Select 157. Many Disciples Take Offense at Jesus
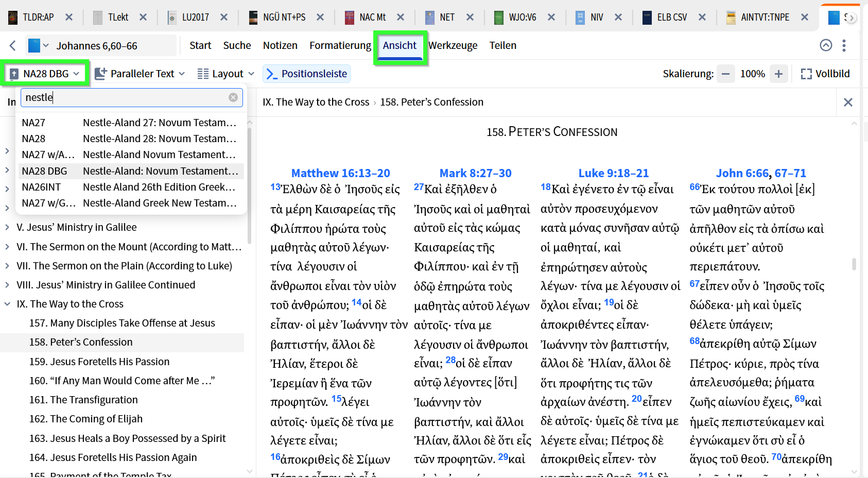The width and height of the screenshot is (868, 478). 122,323
